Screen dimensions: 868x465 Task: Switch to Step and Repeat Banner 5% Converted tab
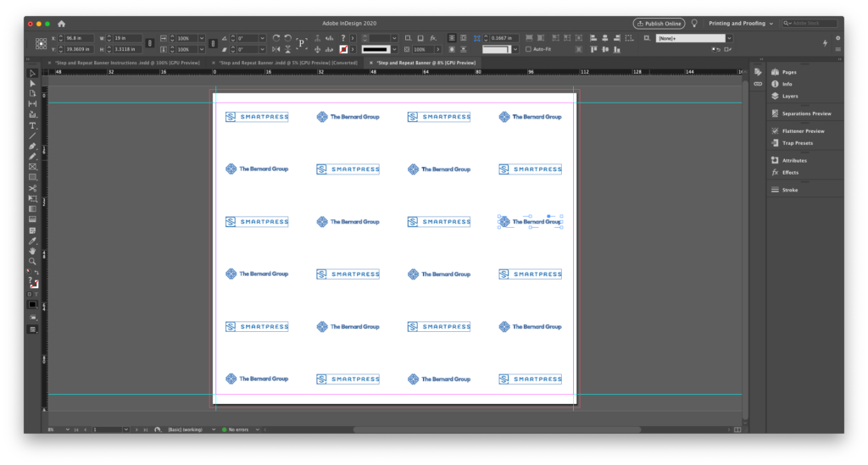click(288, 63)
